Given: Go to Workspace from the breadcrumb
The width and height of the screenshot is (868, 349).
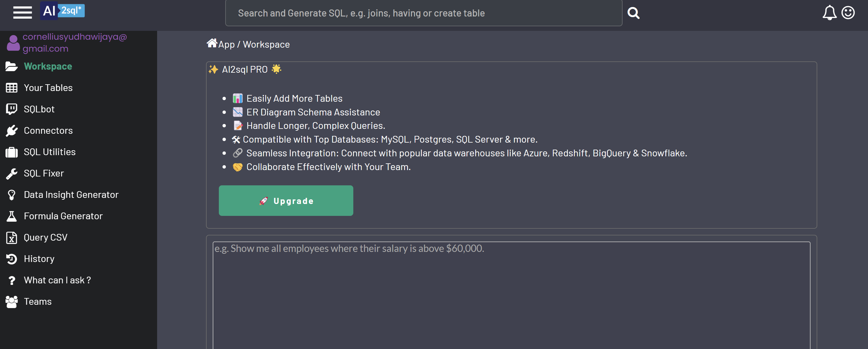Looking at the screenshot, I should click(266, 44).
